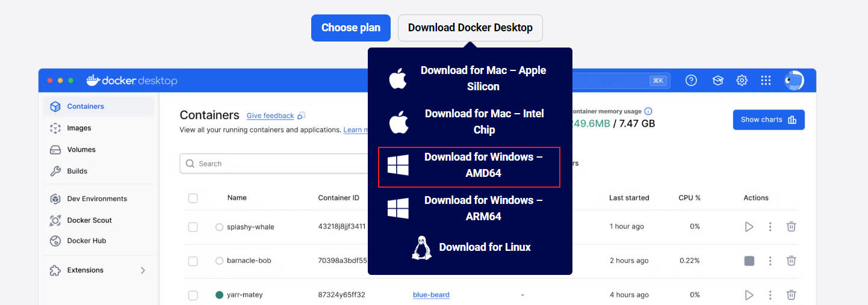Open the Learning center graduation cap icon

[718, 81]
